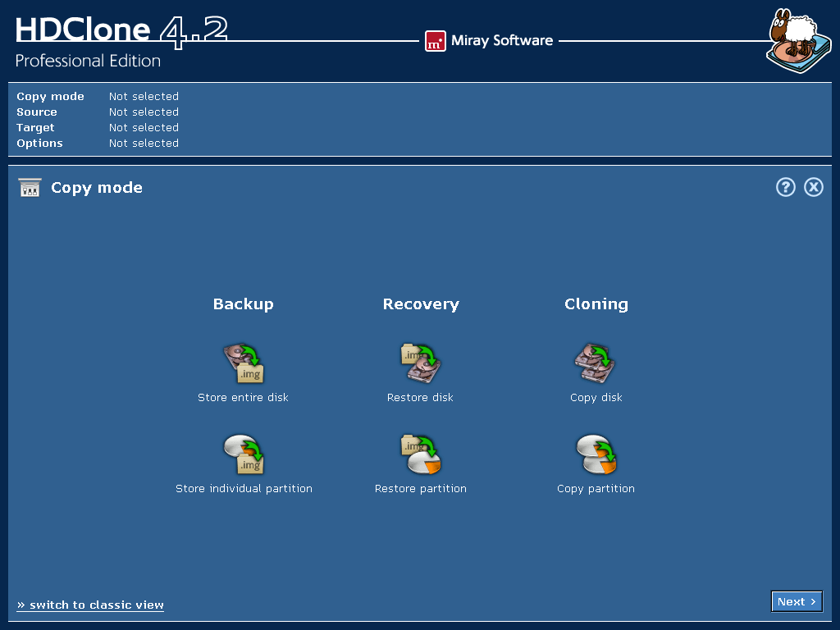Click the Cloning column heading
Image resolution: width=840 pixels, height=630 pixels.
coord(596,304)
